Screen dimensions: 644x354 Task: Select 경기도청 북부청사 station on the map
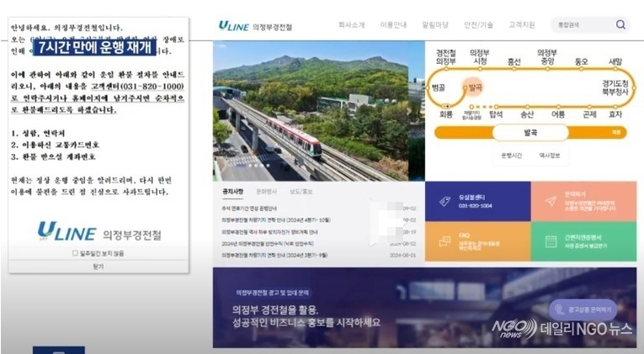pos(615,87)
